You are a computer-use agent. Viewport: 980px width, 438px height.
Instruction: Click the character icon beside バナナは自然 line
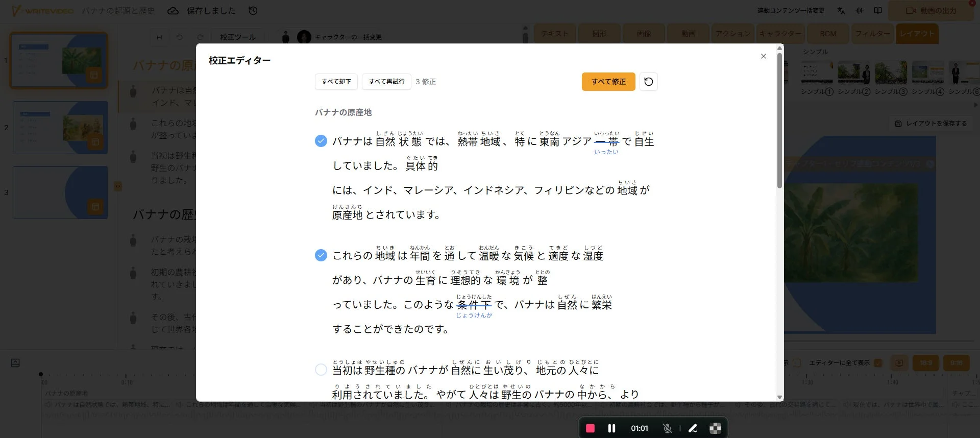coord(133,92)
